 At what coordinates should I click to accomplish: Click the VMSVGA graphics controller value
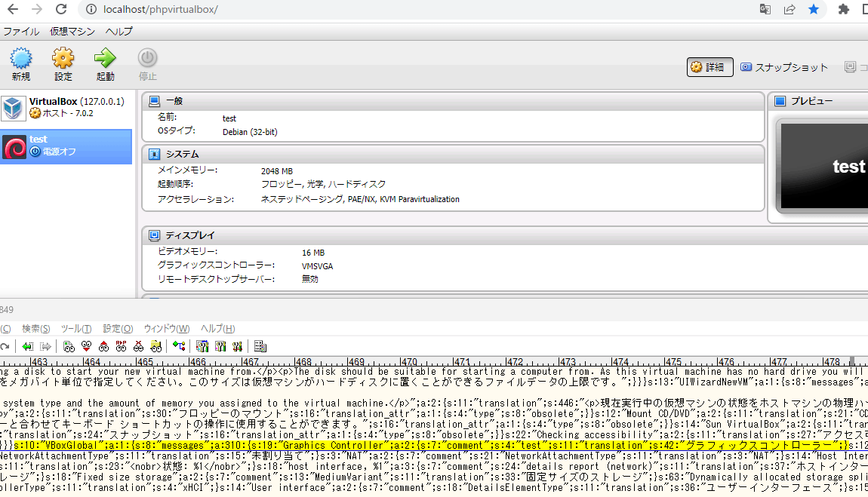tap(317, 266)
